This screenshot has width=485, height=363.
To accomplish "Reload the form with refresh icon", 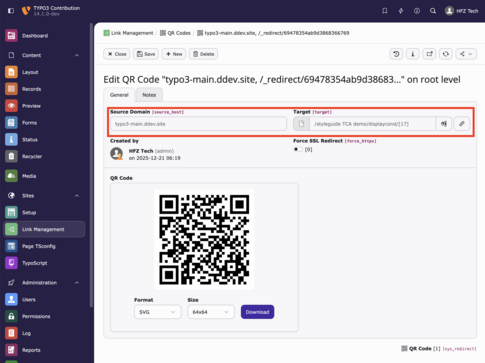I will tap(446, 54).
